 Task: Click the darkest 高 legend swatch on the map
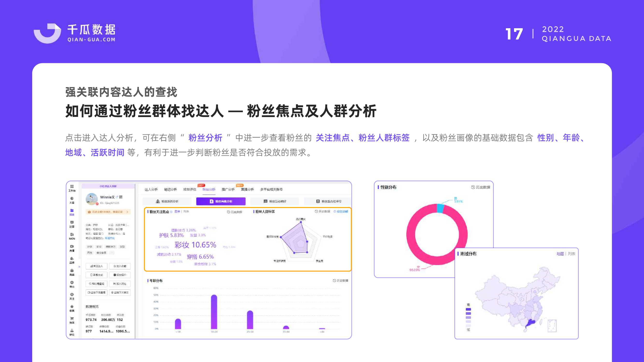coord(468,309)
